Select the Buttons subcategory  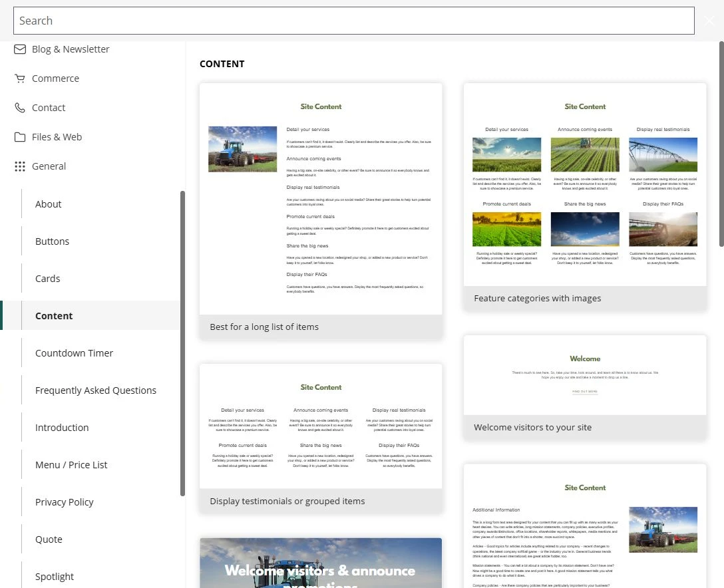point(52,241)
